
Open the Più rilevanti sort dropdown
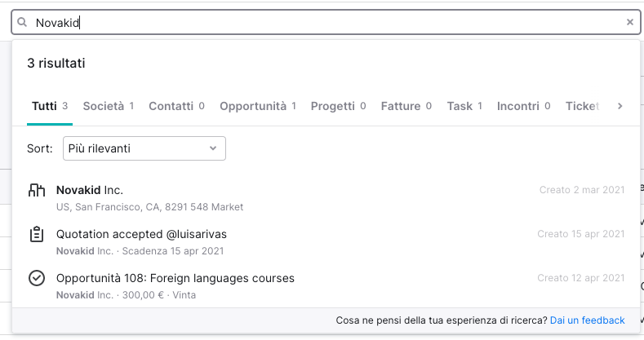tap(144, 148)
